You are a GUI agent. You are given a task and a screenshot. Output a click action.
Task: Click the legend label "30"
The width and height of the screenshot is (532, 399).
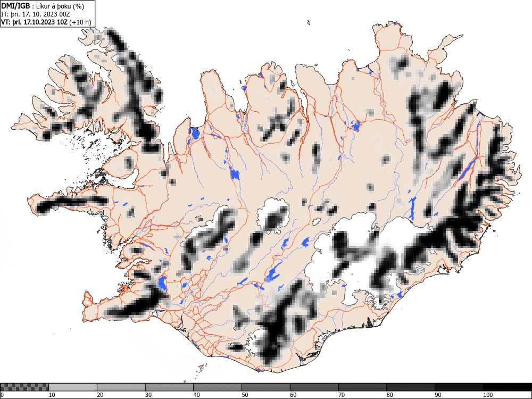[148, 395]
